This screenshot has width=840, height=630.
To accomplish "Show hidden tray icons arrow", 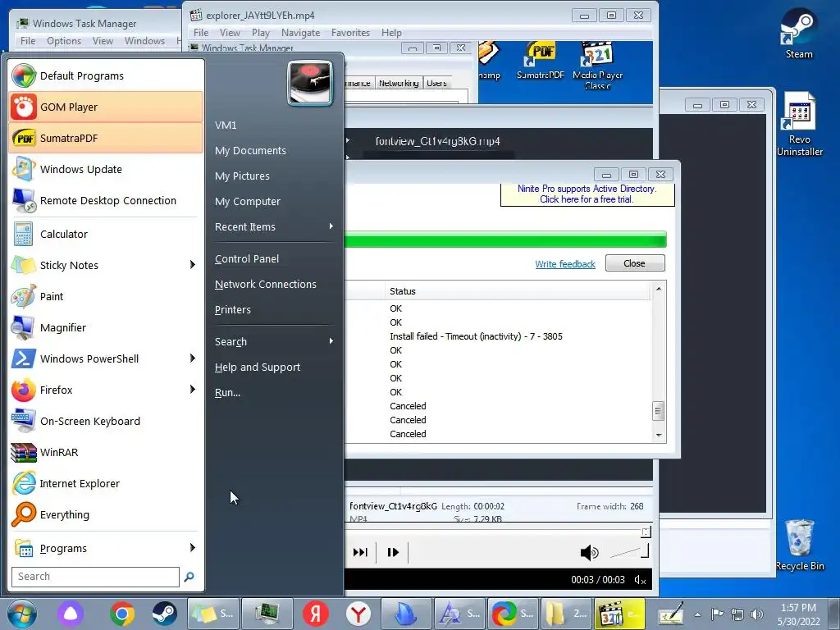I will pyautogui.click(x=697, y=614).
